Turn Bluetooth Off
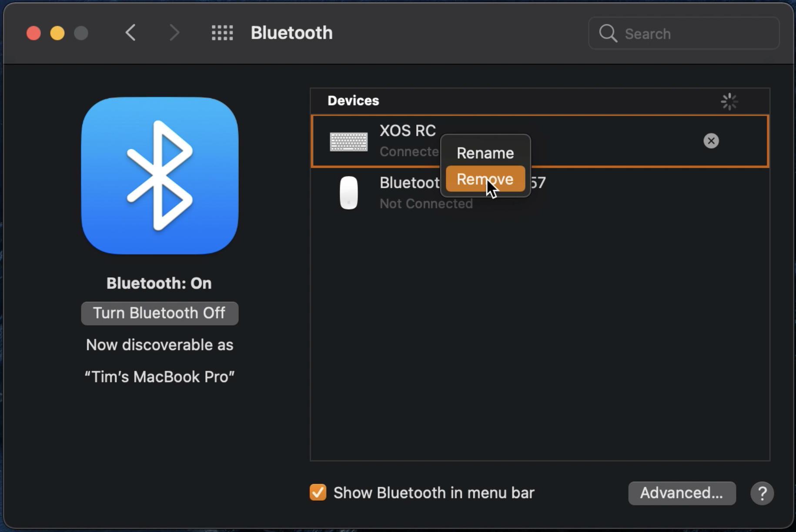The height and width of the screenshot is (532, 796). click(x=160, y=313)
